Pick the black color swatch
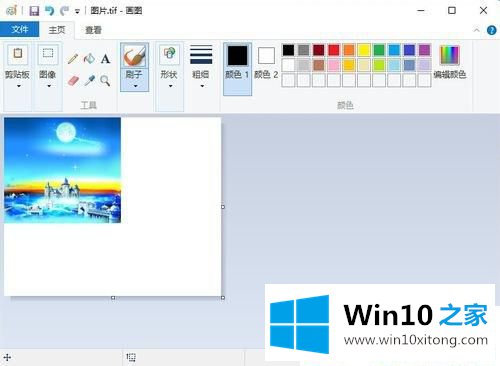The width and height of the screenshot is (500, 366). 288,50
